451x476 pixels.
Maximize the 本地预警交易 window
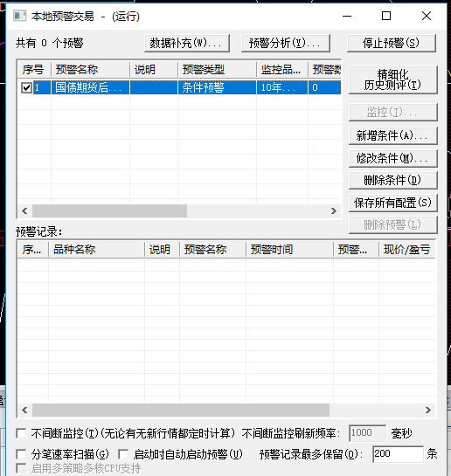click(x=386, y=16)
